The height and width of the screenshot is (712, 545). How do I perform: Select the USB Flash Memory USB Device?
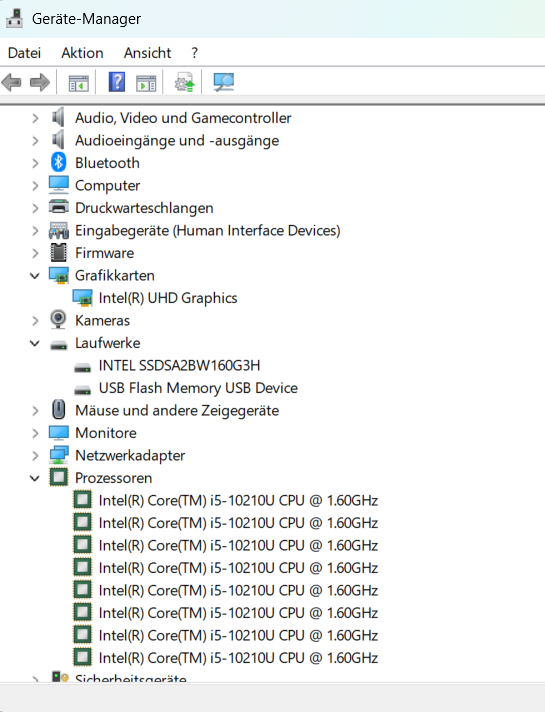pos(198,388)
